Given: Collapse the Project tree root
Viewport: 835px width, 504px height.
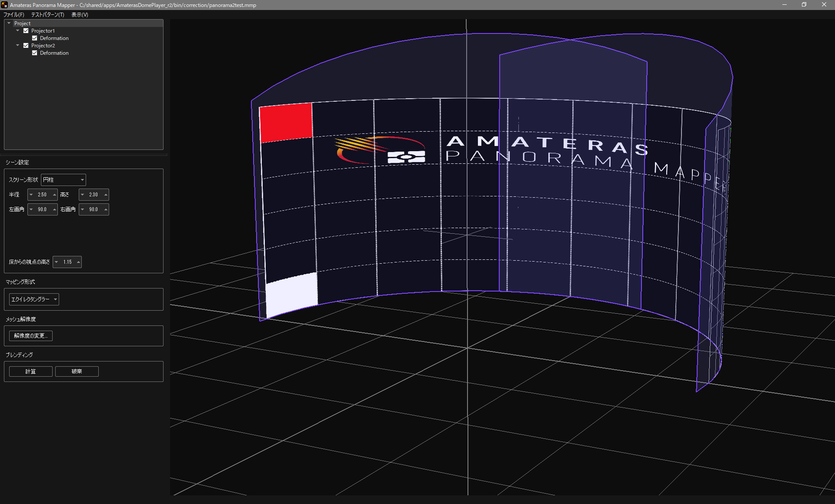Looking at the screenshot, I should (9, 23).
